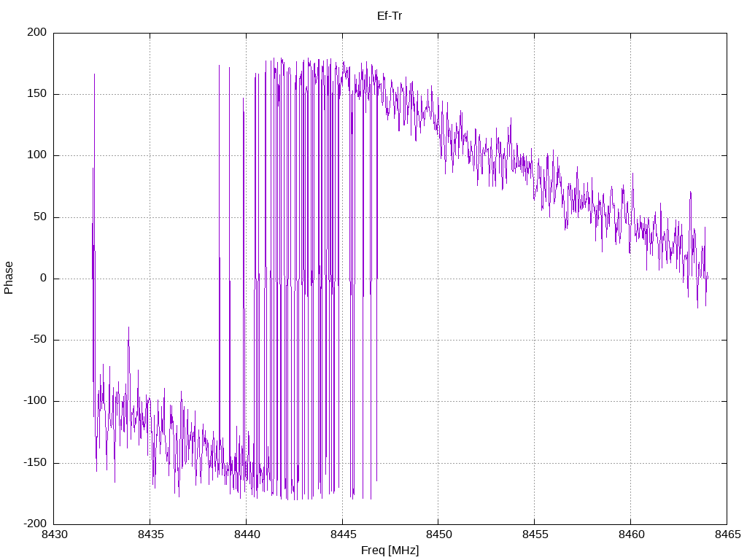Click y-axis tick label '-200'
Image resolution: width=747 pixels, height=560 pixels.
pos(35,524)
